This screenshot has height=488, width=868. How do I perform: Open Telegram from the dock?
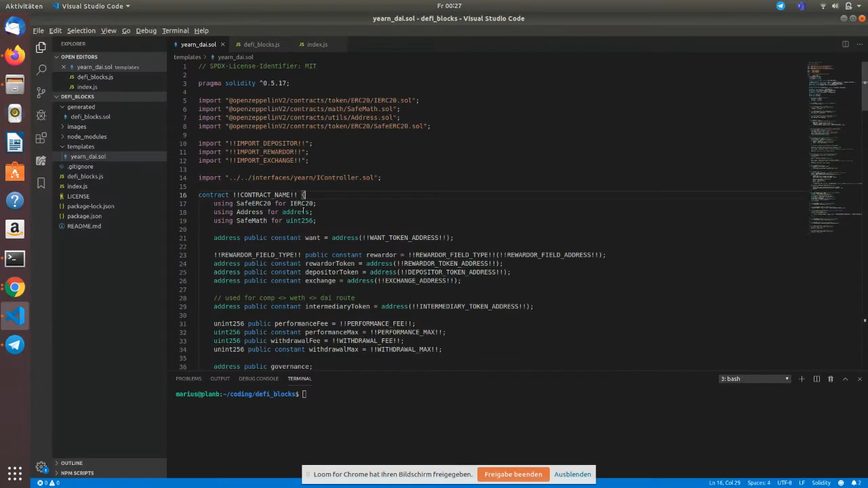pos(15,344)
